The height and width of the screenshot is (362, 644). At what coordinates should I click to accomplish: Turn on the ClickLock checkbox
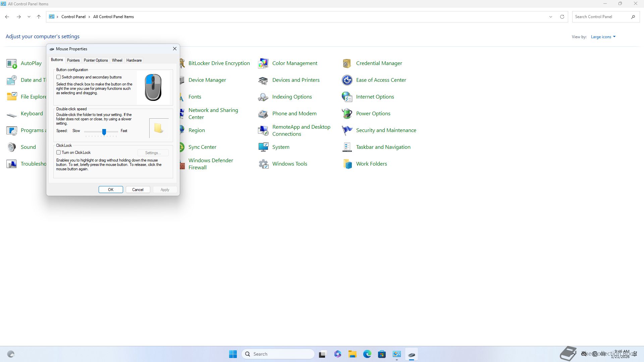coord(59,153)
